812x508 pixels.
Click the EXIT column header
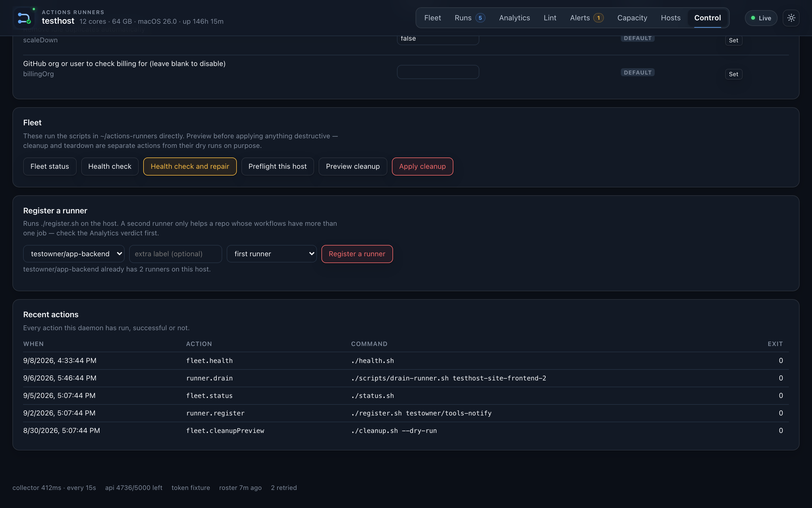[x=775, y=344]
